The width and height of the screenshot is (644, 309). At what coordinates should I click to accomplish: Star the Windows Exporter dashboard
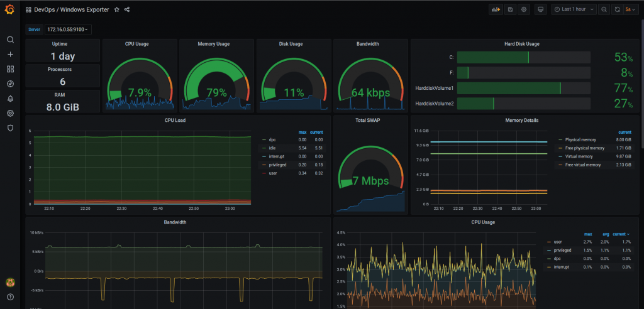coord(116,9)
